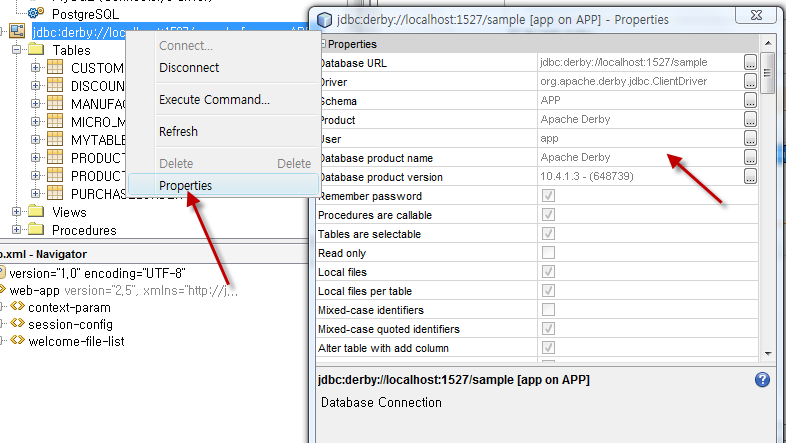Expand the Procedures folder node
The width and height of the screenshot is (786, 443).
[17, 230]
